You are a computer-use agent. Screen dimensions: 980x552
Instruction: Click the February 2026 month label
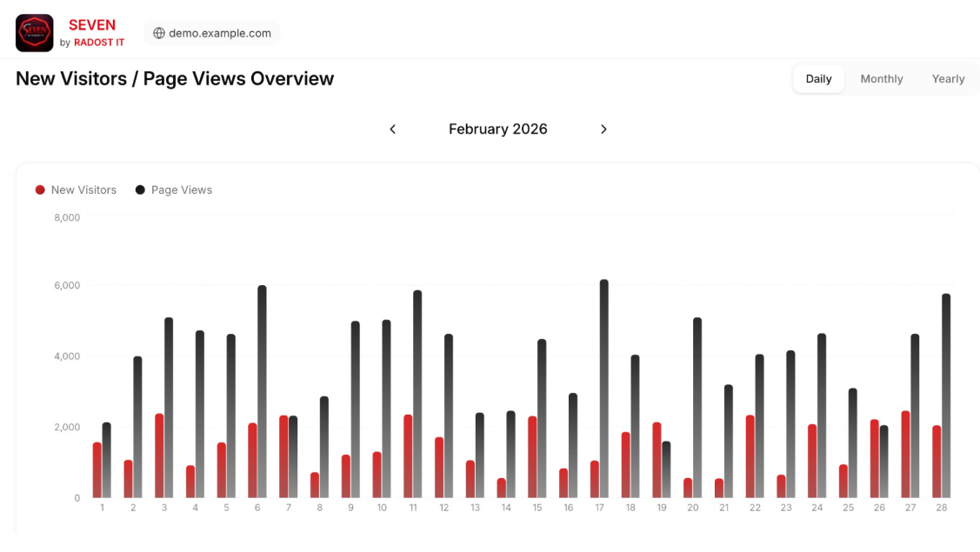497,130
